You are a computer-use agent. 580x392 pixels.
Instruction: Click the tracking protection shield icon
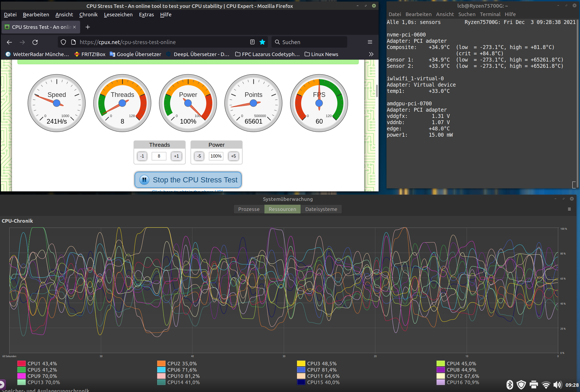point(63,42)
